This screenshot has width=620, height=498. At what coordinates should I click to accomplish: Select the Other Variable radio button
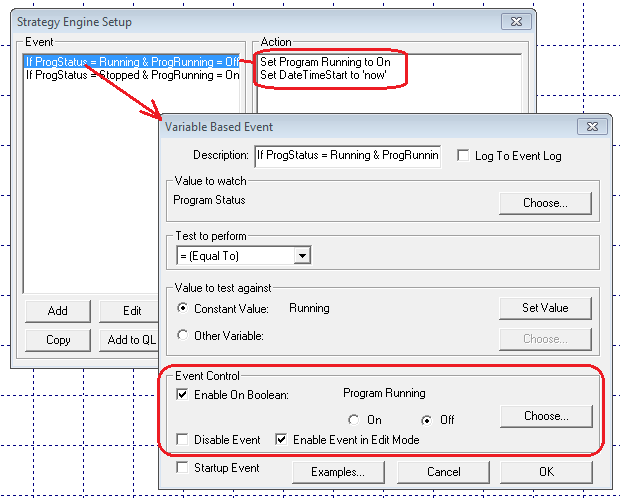[181, 336]
